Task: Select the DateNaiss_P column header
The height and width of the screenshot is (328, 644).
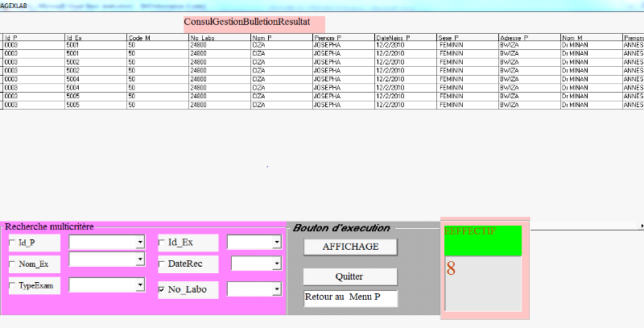Action: point(405,38)
